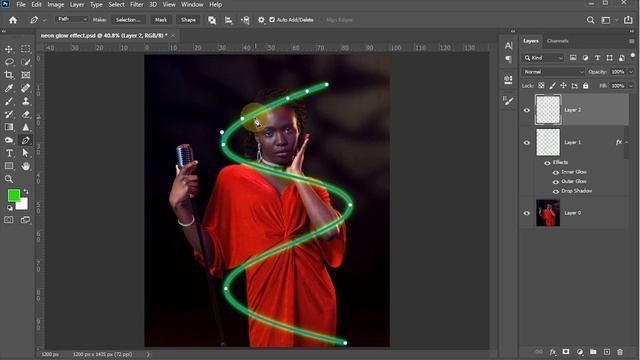This screenshot has height=360, width=640.
Task: Select the Frame tool
Action: (x=25, y=75)
